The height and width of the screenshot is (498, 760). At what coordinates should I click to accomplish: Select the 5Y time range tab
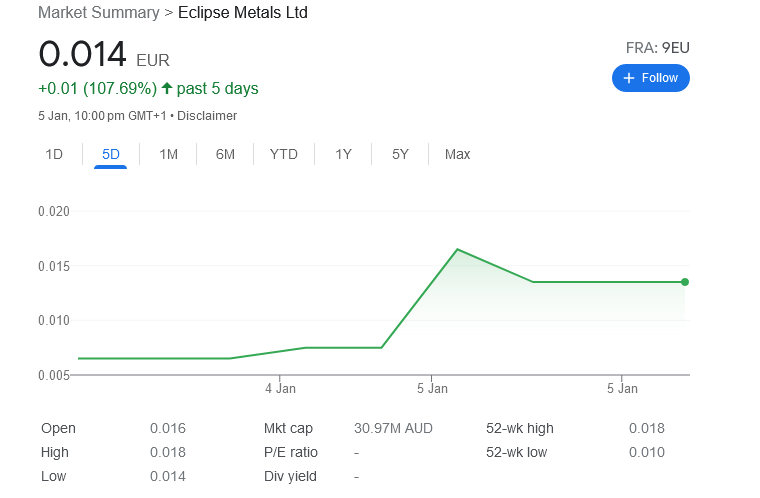click(x=400, y=154)
